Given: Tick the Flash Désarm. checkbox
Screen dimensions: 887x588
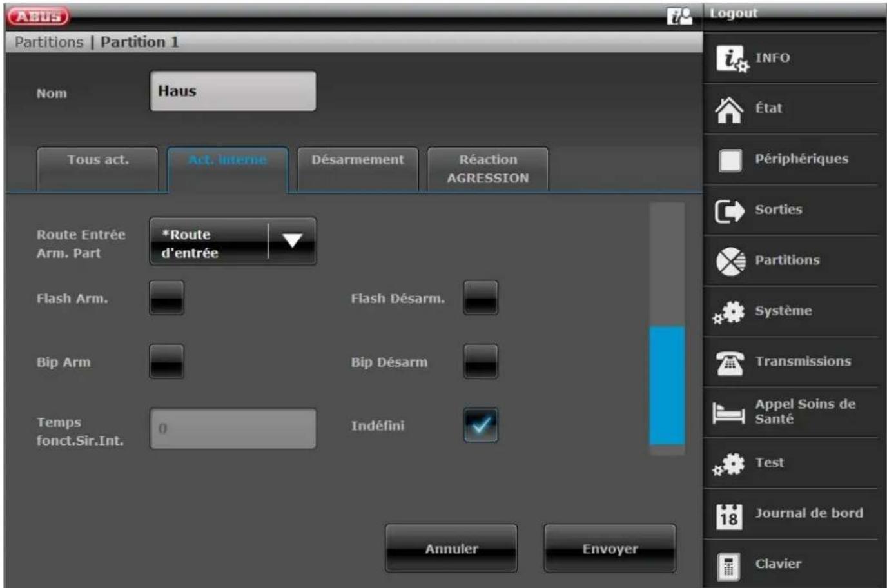Looking at the screenshot, I should point(480,298).
